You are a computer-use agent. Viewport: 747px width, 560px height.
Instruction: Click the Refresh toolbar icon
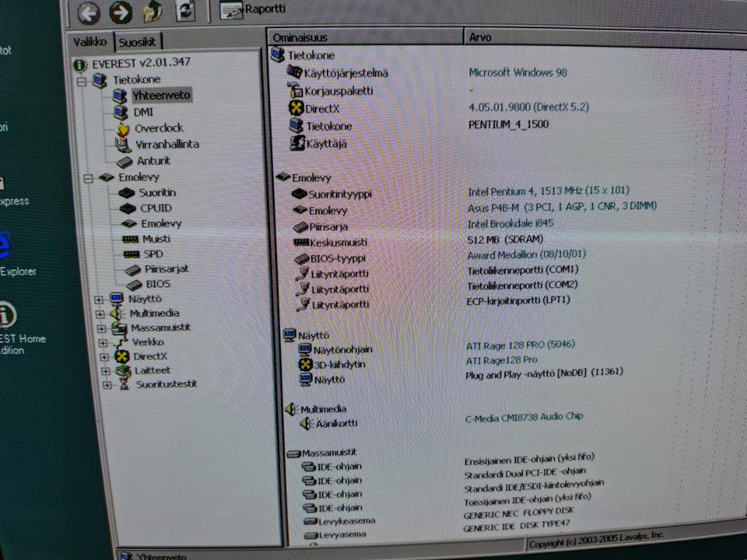pos(185,10)
